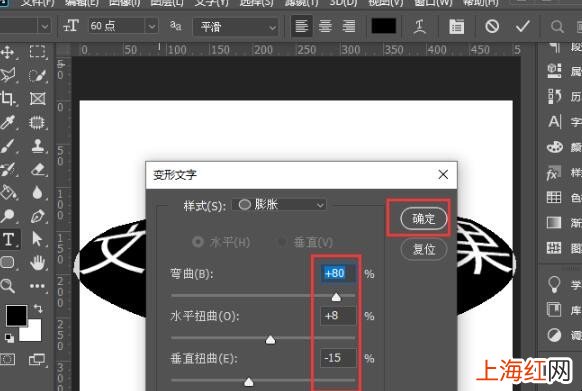Select the Eraser tool
This screenshot has width=582, height=391.
38,169
